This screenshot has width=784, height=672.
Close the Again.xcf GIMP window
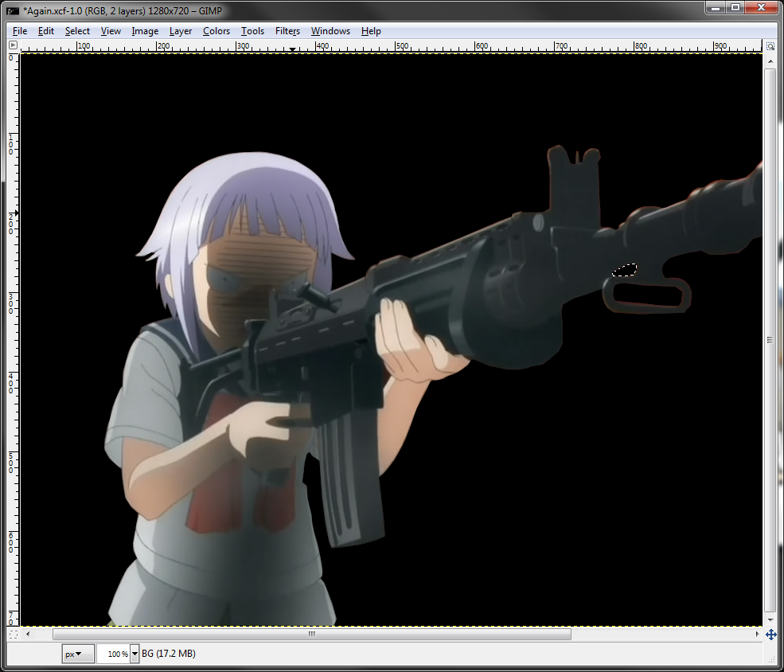tap(761, 7)
